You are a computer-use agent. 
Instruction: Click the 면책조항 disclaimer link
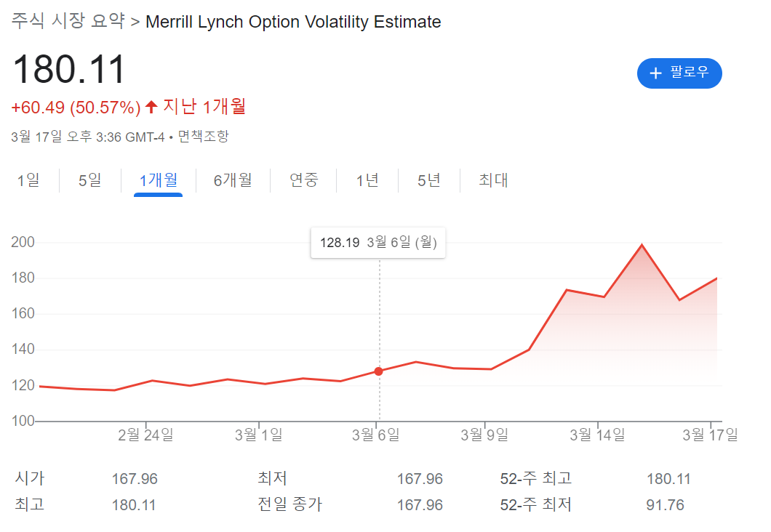203,137
